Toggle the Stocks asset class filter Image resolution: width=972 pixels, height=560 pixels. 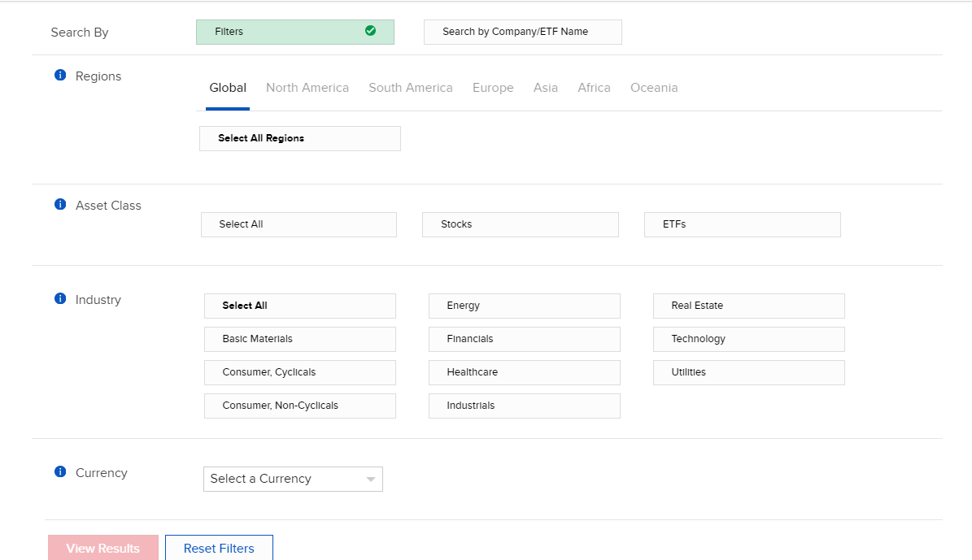point(520,224)
